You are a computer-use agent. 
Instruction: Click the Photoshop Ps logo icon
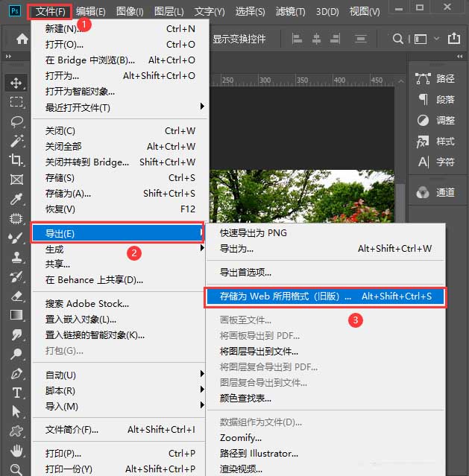click(15, 11)
